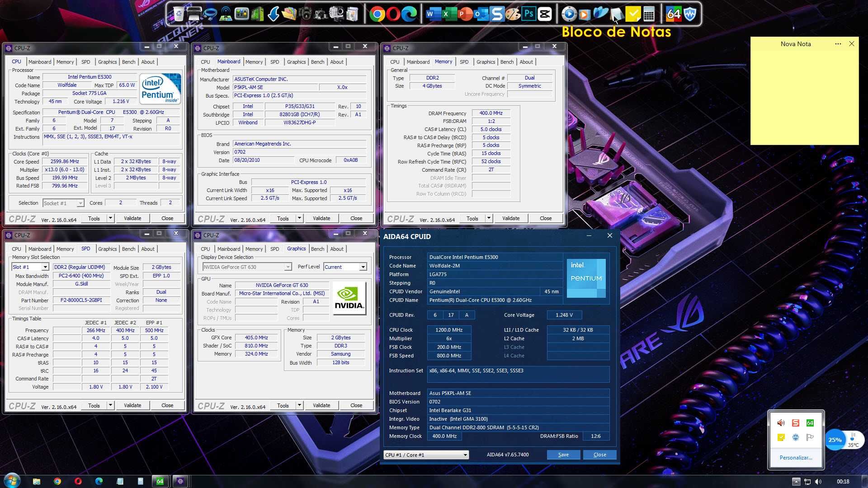868x488 pixels.
Task: Open the NVIDIA GeForce GT 630 device dropdown
Action: point(247,267)
